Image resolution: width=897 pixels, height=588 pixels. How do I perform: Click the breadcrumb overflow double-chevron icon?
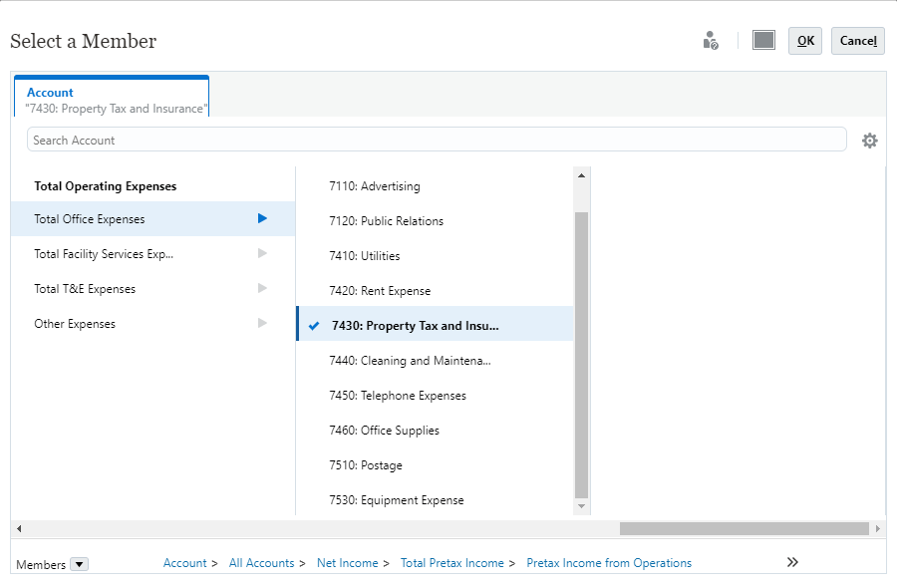click(792, 562)
